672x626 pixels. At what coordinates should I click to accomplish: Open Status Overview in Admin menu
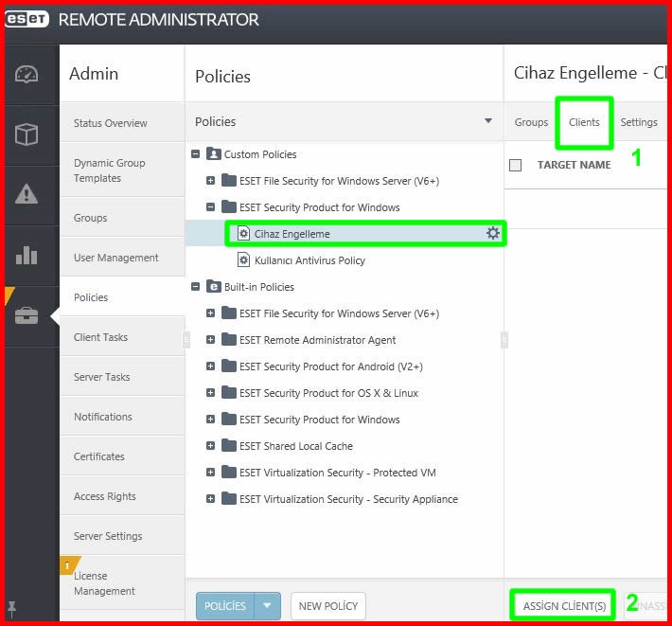pyautogui.click(x=123, y=123)
